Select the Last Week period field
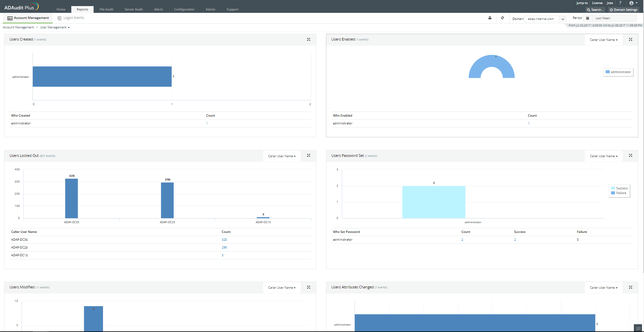The image size is (644, 332). click(x=614, y=18)
